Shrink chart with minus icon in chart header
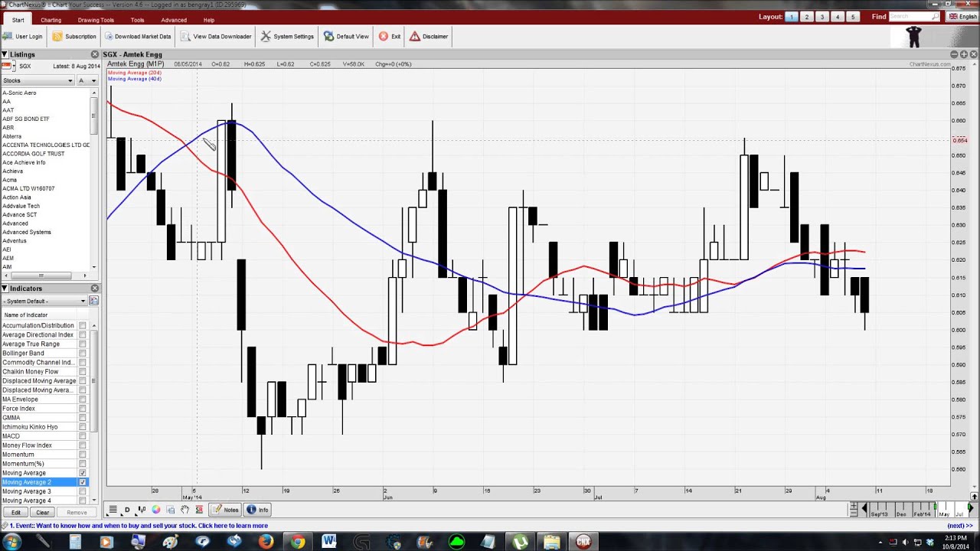 click(x=954, y=54)
